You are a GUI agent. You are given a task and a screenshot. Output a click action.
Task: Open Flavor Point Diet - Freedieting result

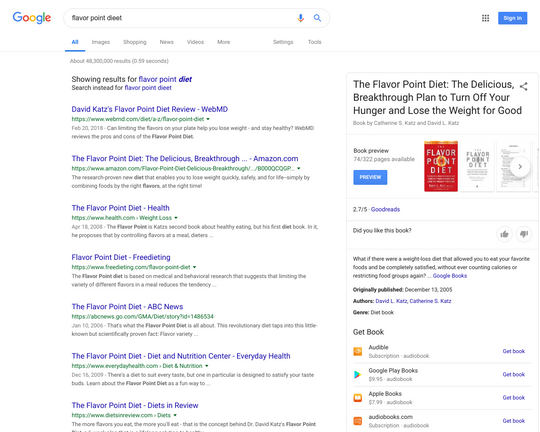point(121,257)
